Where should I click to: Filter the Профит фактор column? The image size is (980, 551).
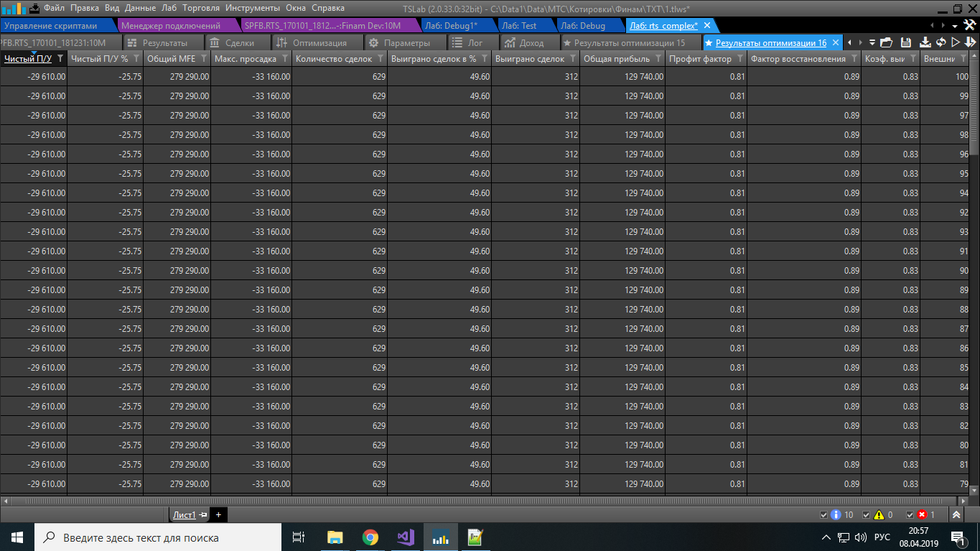740,59
